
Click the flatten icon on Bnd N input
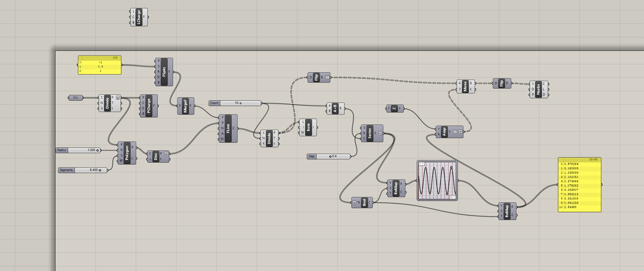coord(354,202)
